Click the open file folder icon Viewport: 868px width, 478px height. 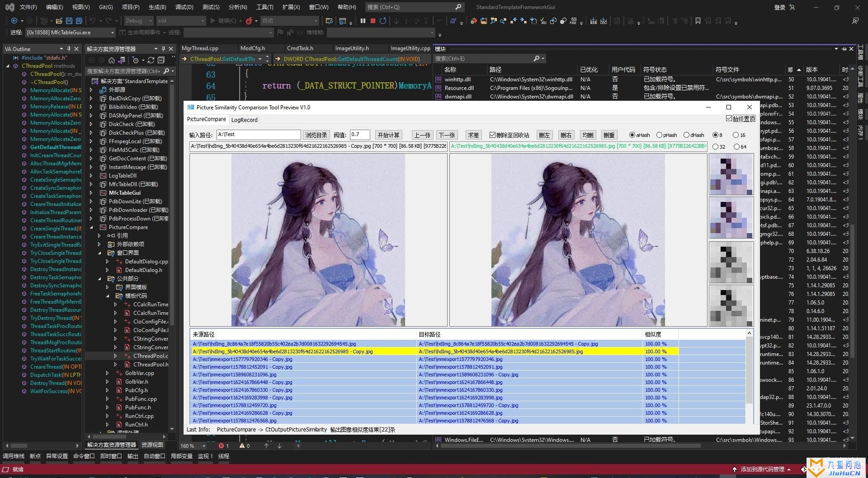tap(59, 21)
